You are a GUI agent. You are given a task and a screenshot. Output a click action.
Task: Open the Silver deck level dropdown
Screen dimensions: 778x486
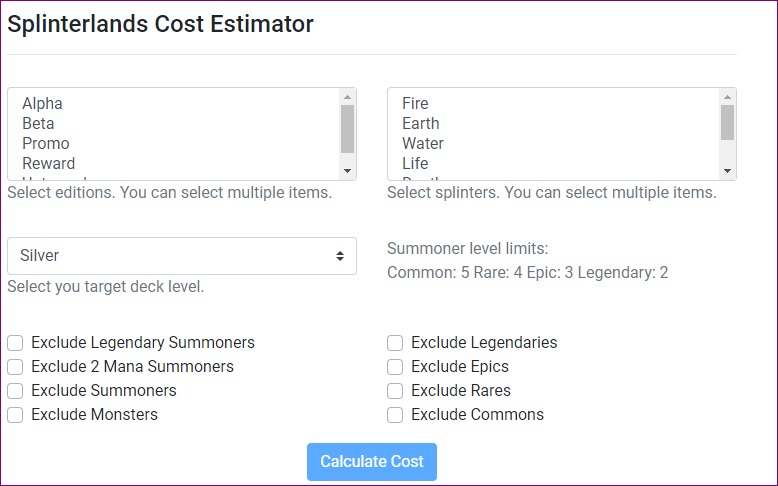(x=182, y=256)
